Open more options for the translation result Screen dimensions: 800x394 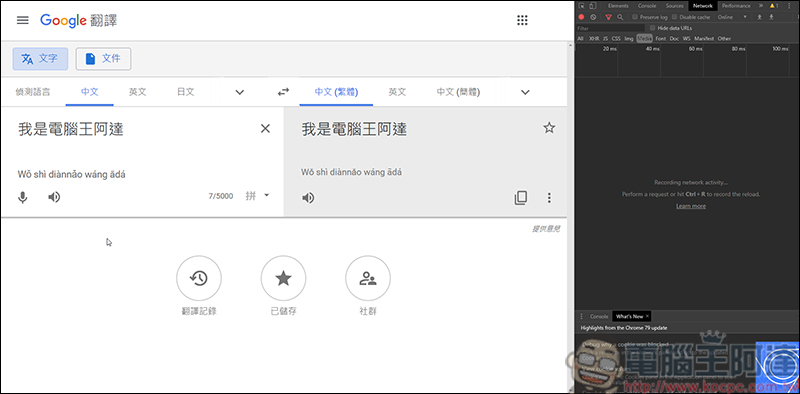549,198
